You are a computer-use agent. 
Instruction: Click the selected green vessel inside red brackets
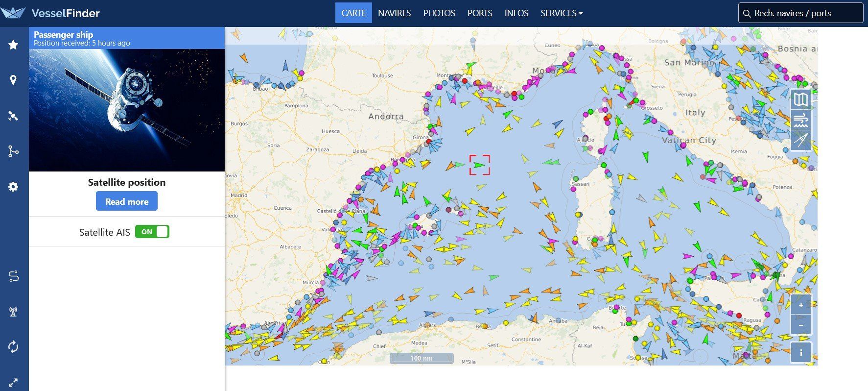480,165
